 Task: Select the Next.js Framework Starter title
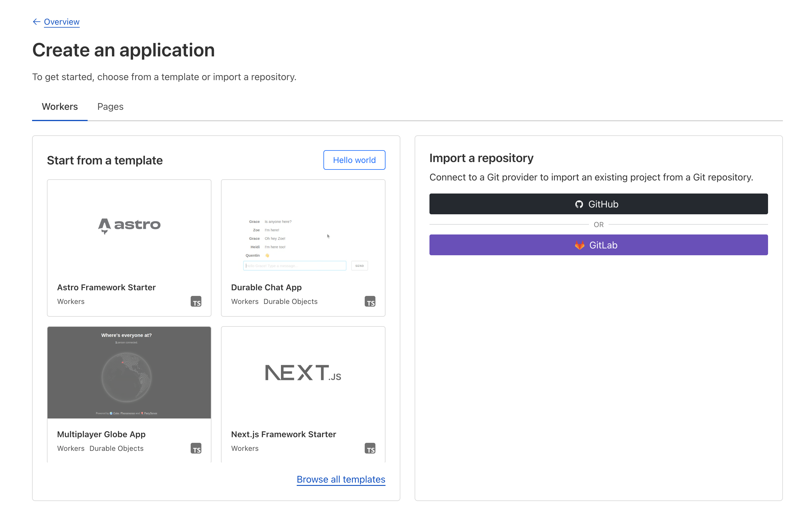(x=283, y=434)
